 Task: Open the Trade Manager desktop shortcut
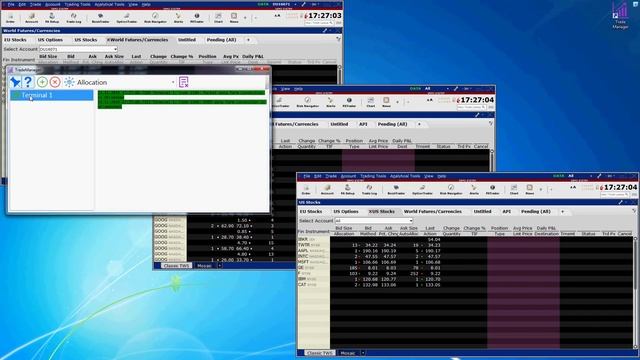(x=620, y=15)
